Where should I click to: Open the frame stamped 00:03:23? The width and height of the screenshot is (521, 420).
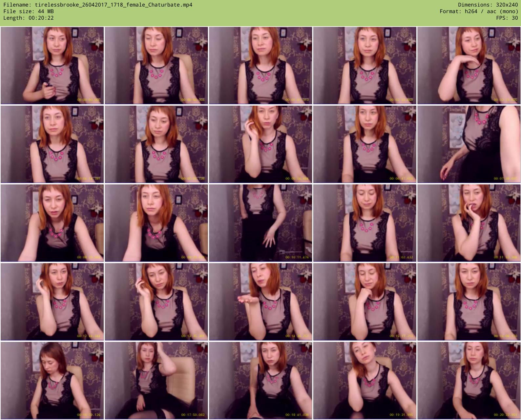point(469,66)
